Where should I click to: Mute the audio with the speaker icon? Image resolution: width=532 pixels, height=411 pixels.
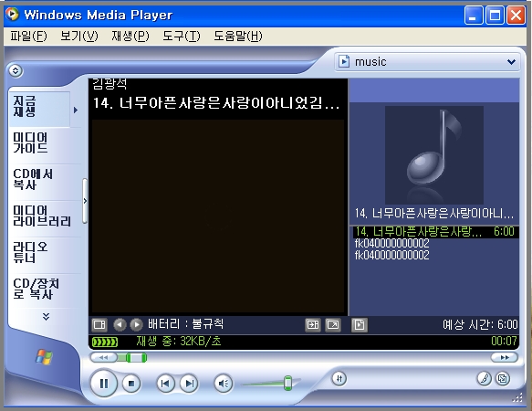(x=224, y=384)
